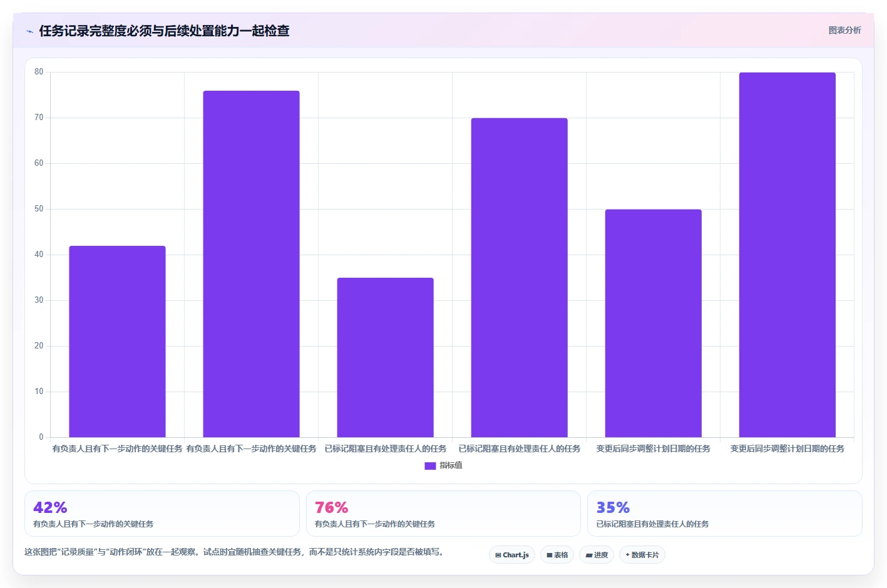Click the tallest bar reaching 80
Image resolution: width=887 pixels, height=588 pixels.
coord(787,255)
